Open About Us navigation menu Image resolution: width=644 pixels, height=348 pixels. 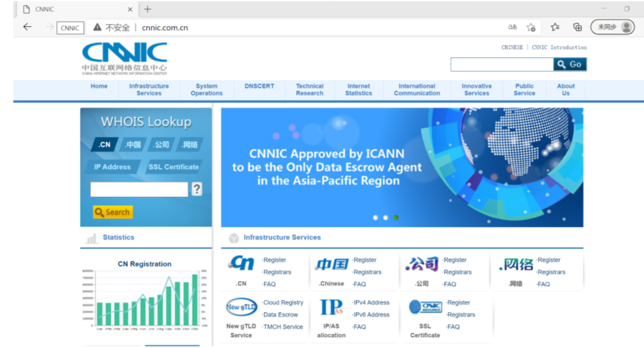coord(566,90)
